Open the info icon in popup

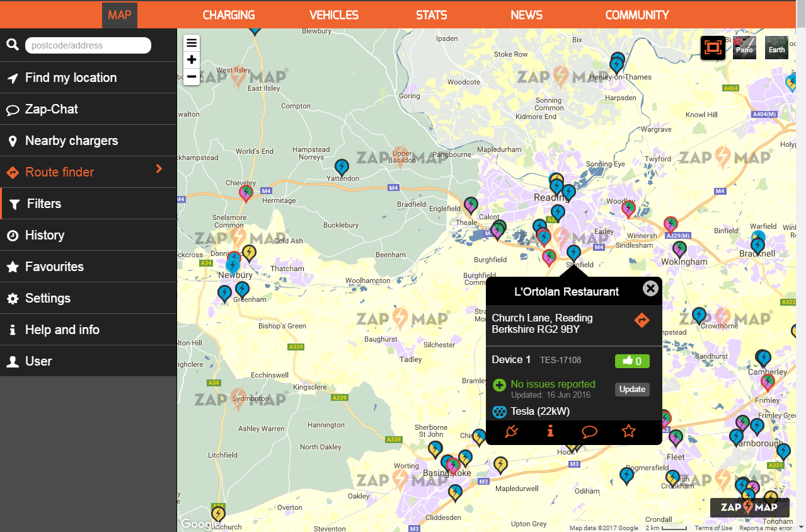(x=550, y=432)
